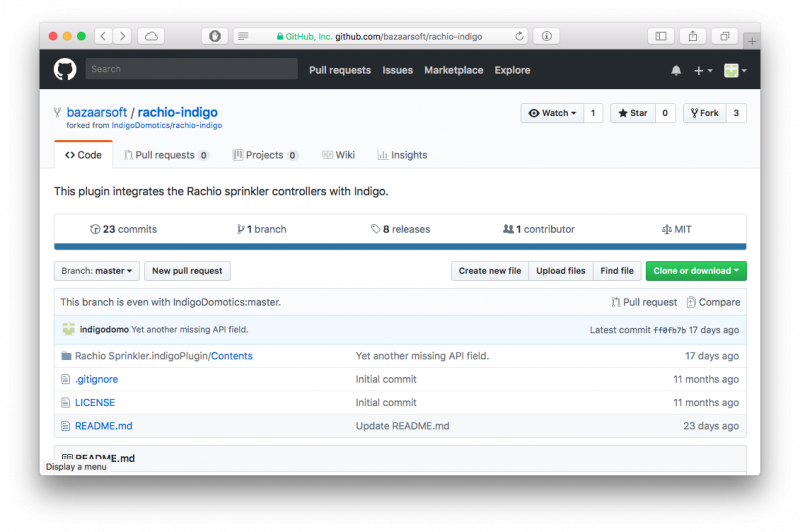Show the Safari sidebar
Screen dimensions: 800x532
661,36
